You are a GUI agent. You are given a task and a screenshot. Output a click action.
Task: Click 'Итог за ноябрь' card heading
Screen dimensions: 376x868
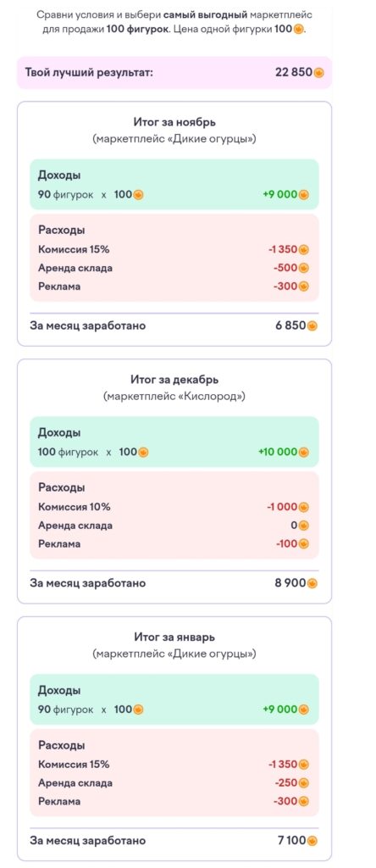click(x=174, y=122)
